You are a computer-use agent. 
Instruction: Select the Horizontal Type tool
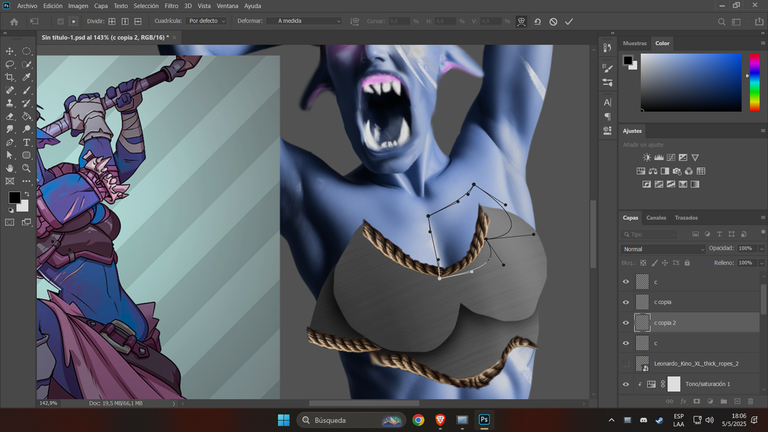[x=26, y=142]
